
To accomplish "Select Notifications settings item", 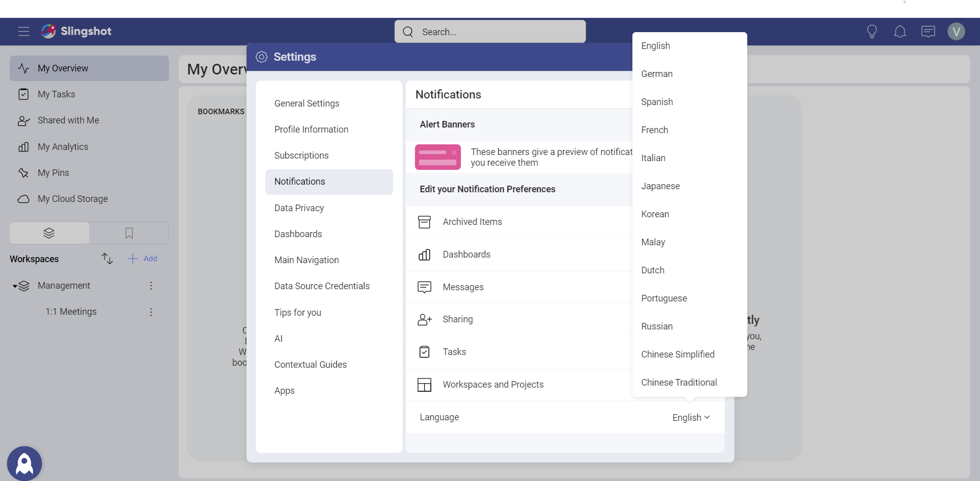I will pos(329,182).
